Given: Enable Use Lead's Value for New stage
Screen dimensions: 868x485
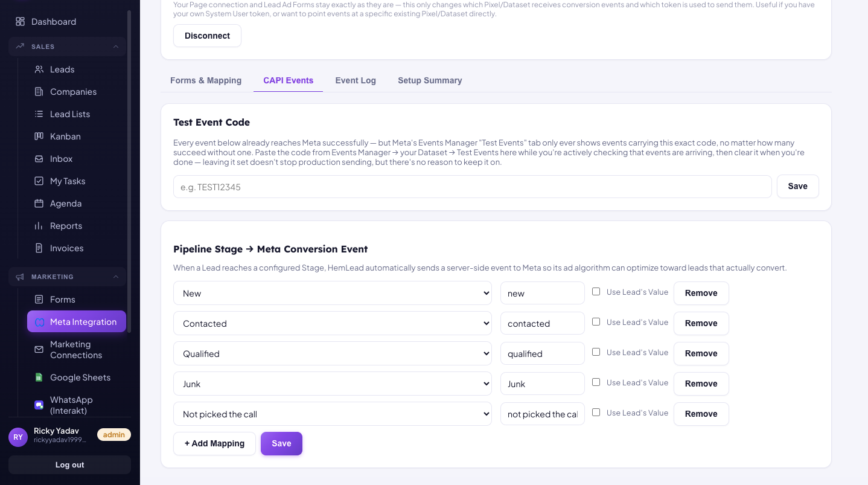Looking at the screenshot, I should point(596,292).
